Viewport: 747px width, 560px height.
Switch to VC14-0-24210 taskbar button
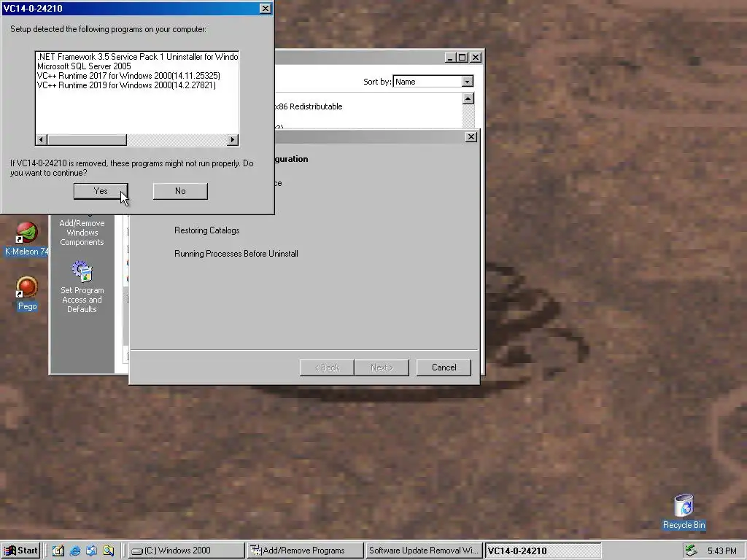coord(543,551)
